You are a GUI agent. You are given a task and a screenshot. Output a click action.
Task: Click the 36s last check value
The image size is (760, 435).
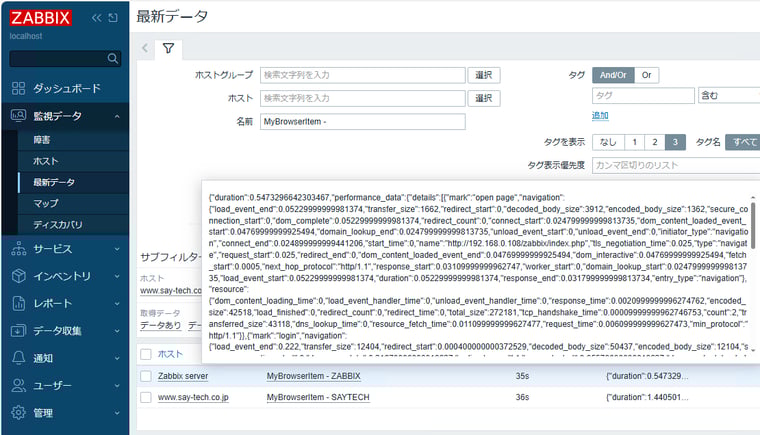coord(522,397)
